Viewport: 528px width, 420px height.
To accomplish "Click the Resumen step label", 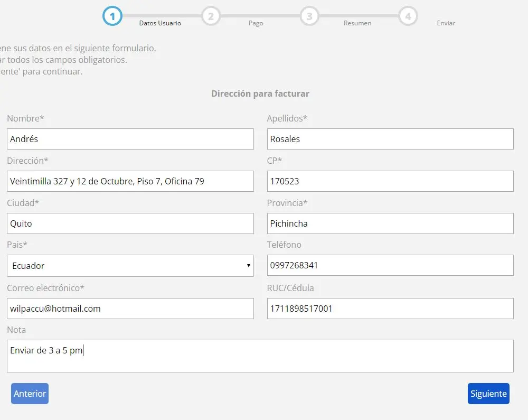I will point(357,23).
